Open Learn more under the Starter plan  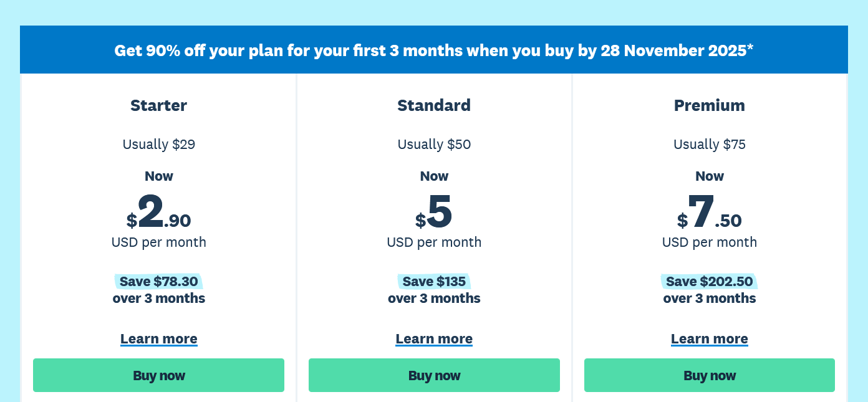158,339
